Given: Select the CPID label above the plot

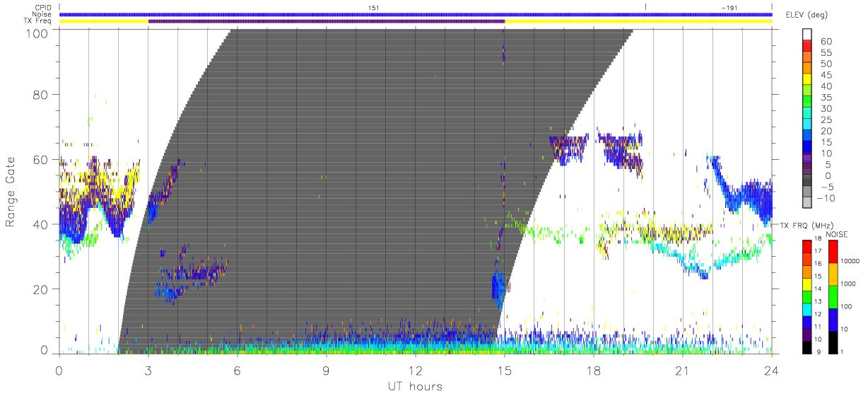Looking at the screenshot, I should tap(42, 7).
